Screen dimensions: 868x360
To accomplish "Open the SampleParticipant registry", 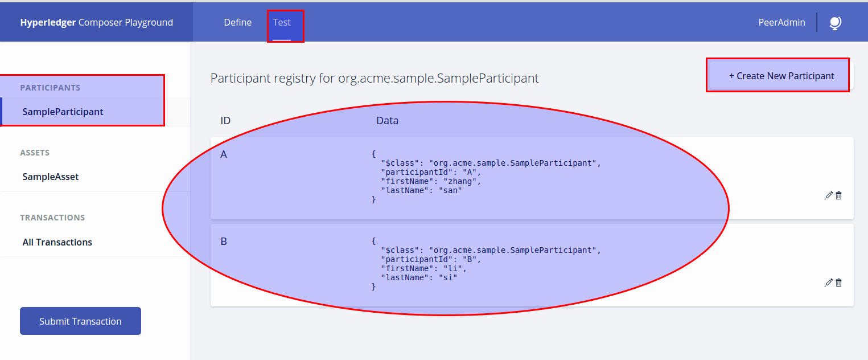I will point(63,112).
